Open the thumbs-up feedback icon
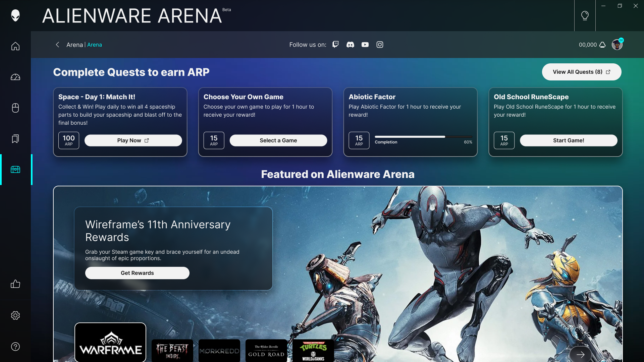This screenshot has width=644, height=362. point(15,284)
